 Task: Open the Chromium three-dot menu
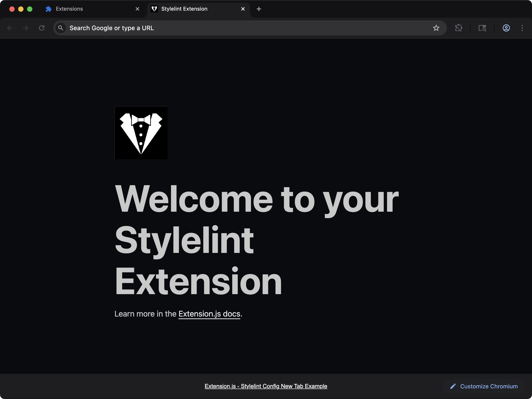click(522, 28)
